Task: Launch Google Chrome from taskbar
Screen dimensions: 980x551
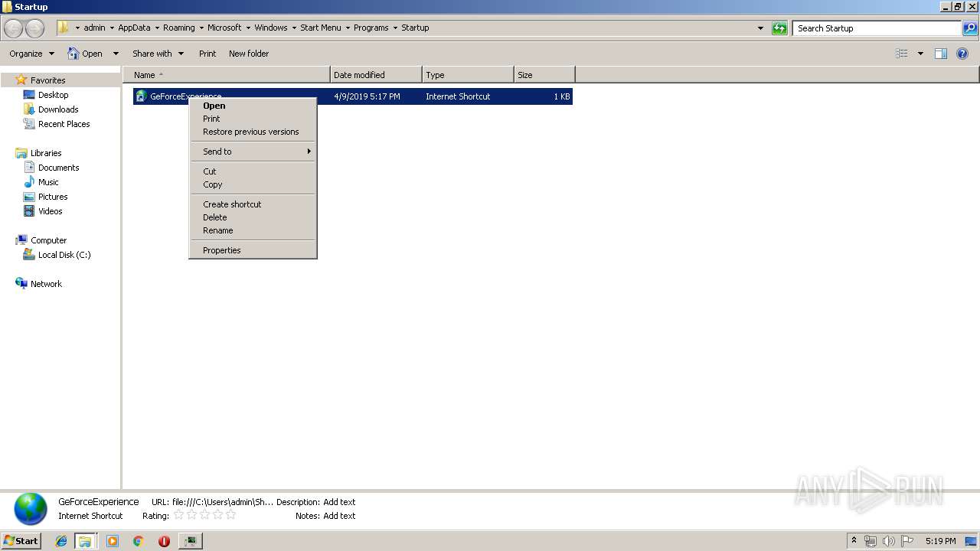Action: [138, 541]
